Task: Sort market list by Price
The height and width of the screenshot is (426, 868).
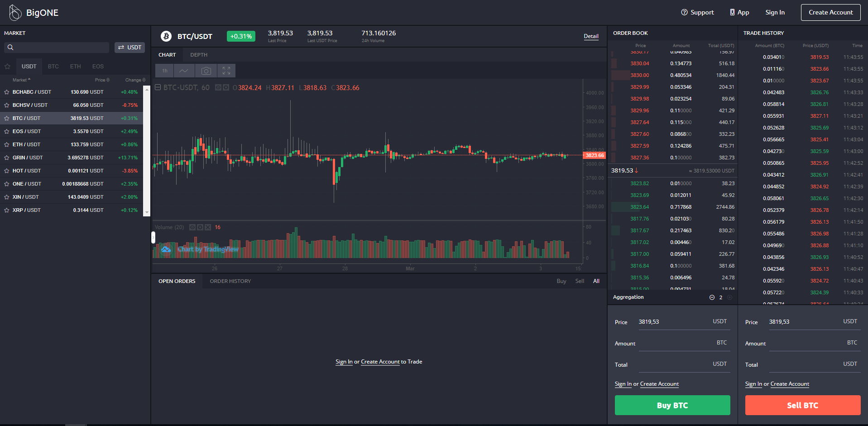Action: point(102,80)
